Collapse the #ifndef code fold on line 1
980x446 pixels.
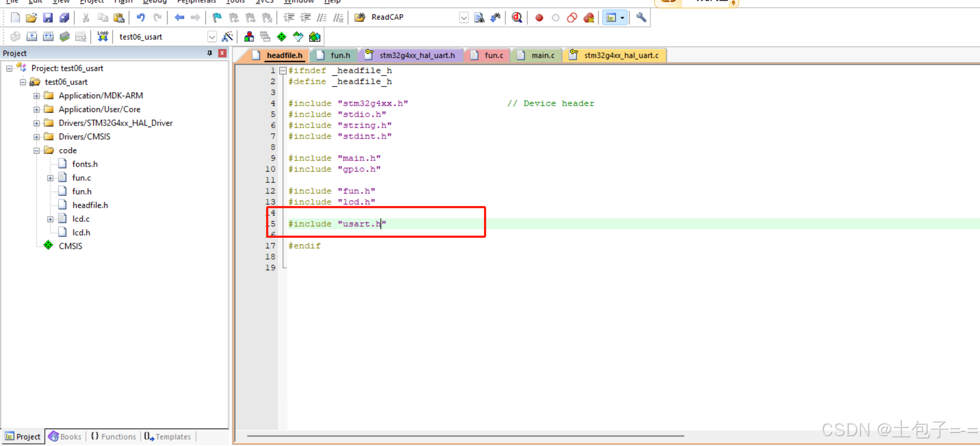tap(283, 71)
